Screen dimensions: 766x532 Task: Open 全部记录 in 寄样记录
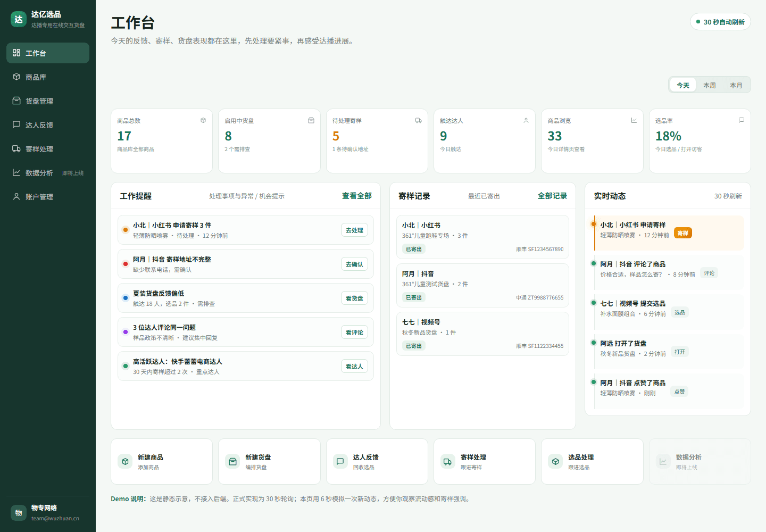552,196
